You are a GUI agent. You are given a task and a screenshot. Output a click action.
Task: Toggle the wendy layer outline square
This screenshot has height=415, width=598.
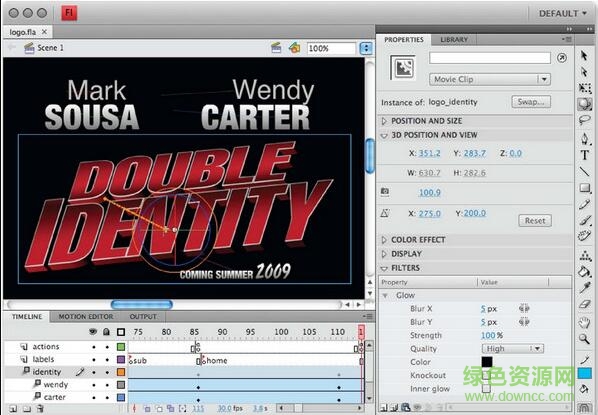(x=121, y=384)
